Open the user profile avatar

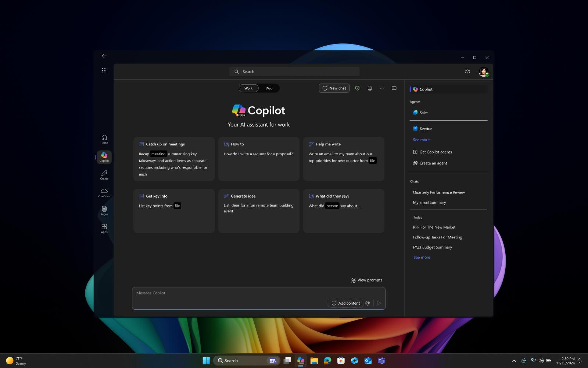point(484,72)
